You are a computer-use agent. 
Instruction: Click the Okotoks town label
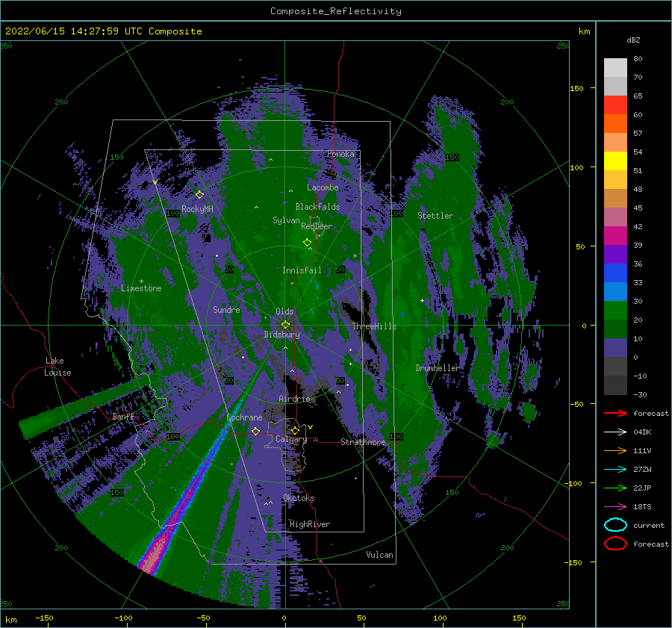pyautogui.click(x=299, y=498)
